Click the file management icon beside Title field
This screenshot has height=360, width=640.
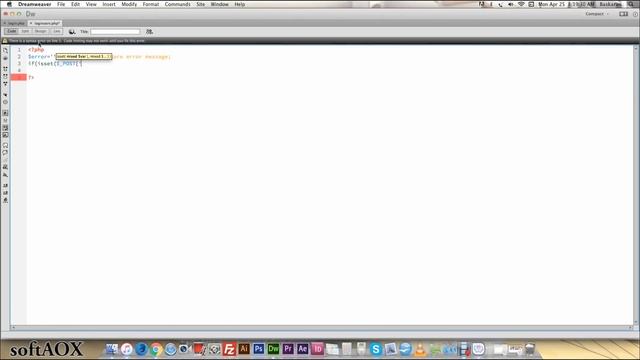pos(149,31)
